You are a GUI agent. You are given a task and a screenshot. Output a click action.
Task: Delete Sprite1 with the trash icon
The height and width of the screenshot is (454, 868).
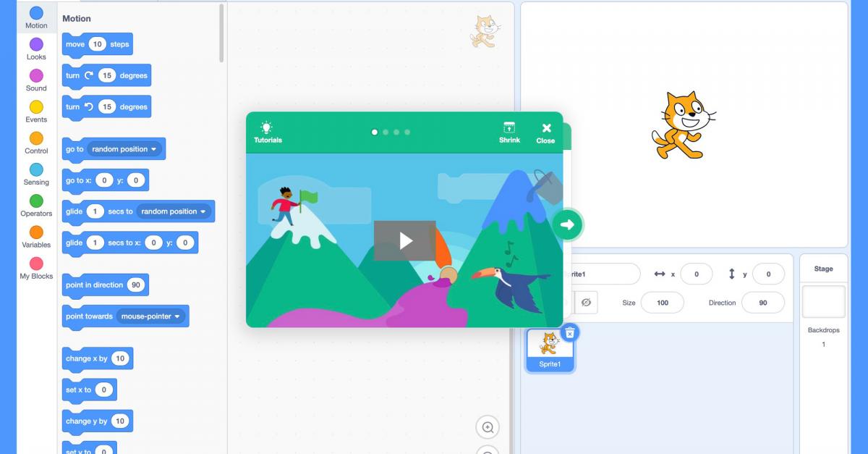click(570, 332)
